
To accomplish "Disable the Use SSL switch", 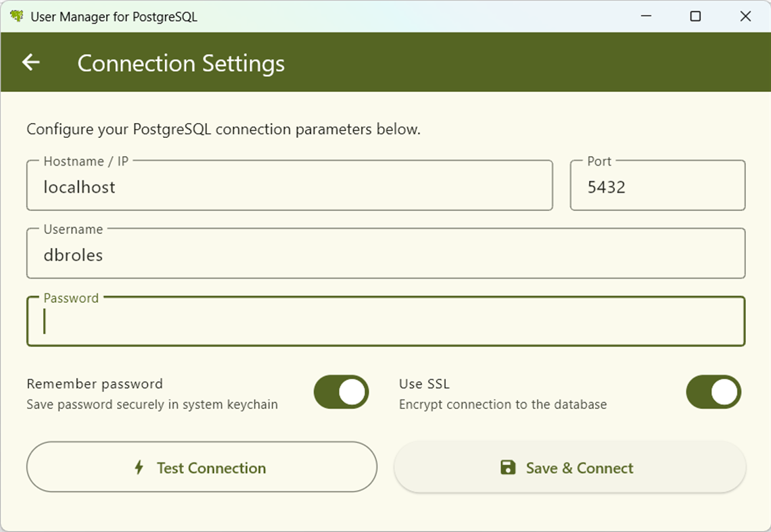I will click(x=714, y=392).
